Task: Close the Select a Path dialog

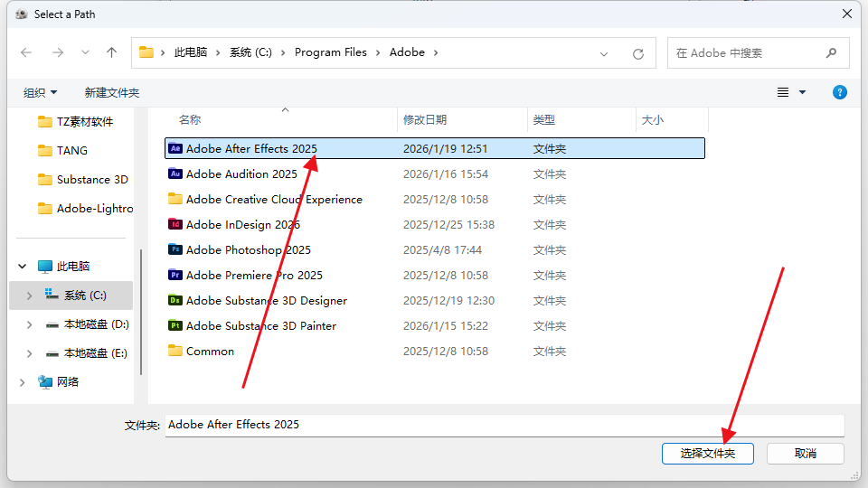Action: [x=847, y=14]
